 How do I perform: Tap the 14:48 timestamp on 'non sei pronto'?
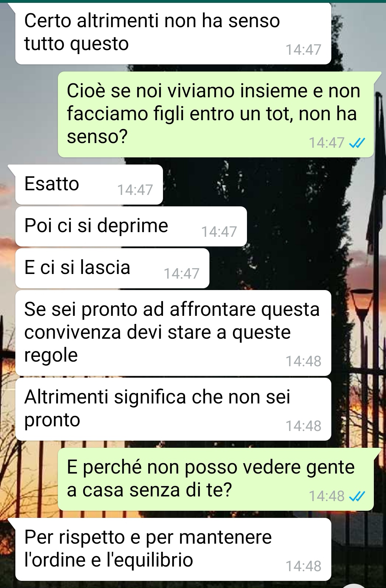pos(303,426)
